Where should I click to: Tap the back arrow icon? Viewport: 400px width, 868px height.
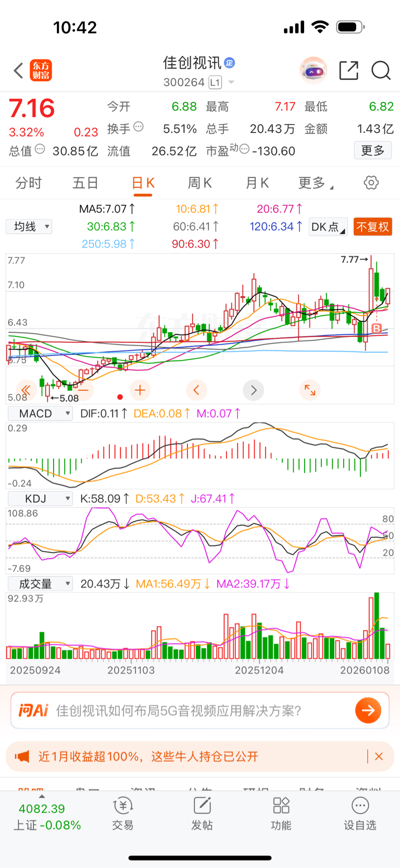(x=18, y=70)
